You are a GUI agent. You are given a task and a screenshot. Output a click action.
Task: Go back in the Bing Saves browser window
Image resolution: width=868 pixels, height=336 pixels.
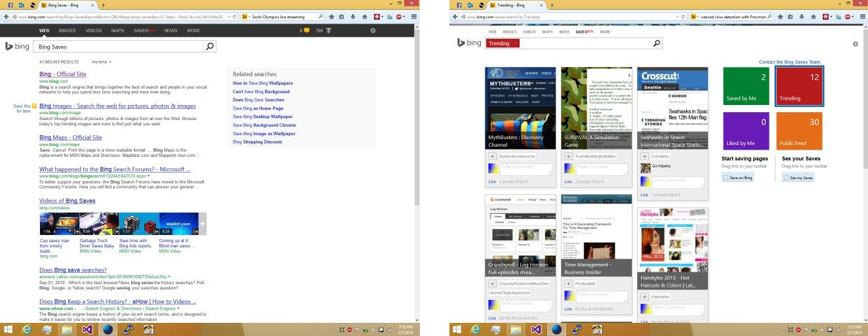[6, 16]
